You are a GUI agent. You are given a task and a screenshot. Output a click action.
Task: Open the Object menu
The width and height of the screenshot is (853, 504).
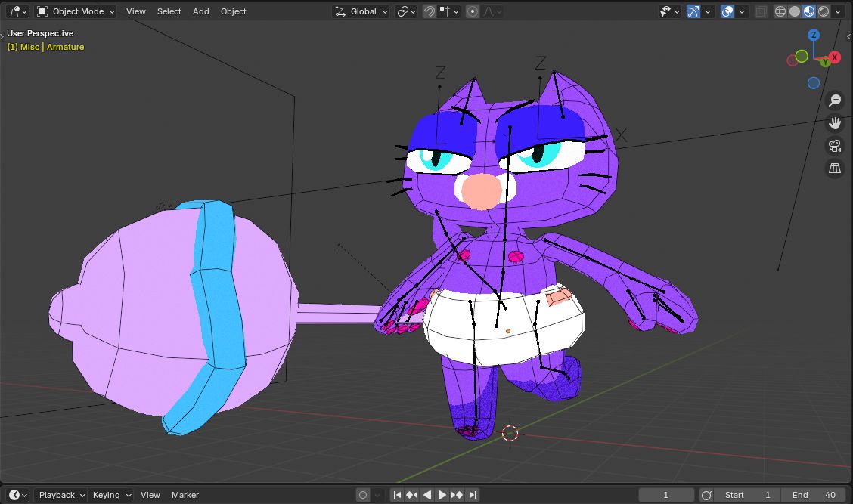click(x=234, y=11)
